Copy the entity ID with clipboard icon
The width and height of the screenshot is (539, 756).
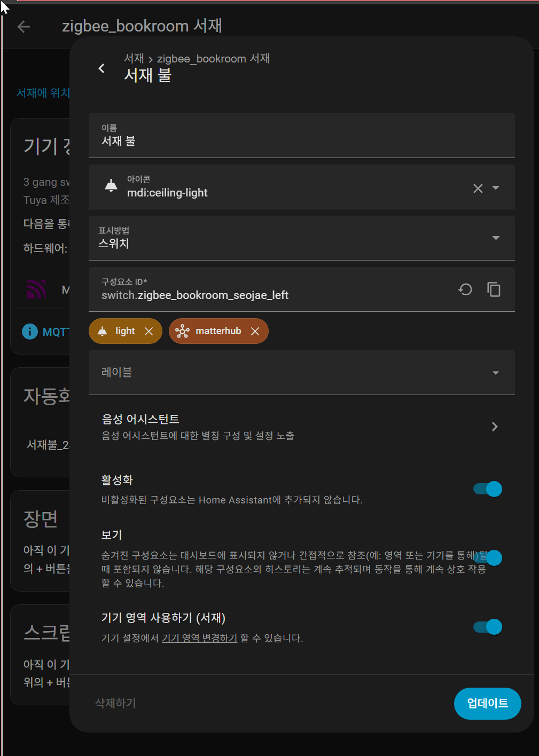click(494, 289)
